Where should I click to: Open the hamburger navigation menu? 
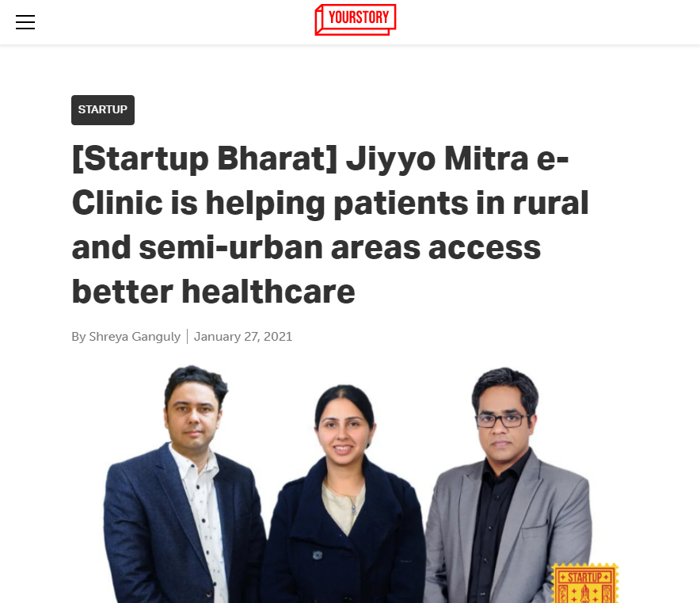25,22
